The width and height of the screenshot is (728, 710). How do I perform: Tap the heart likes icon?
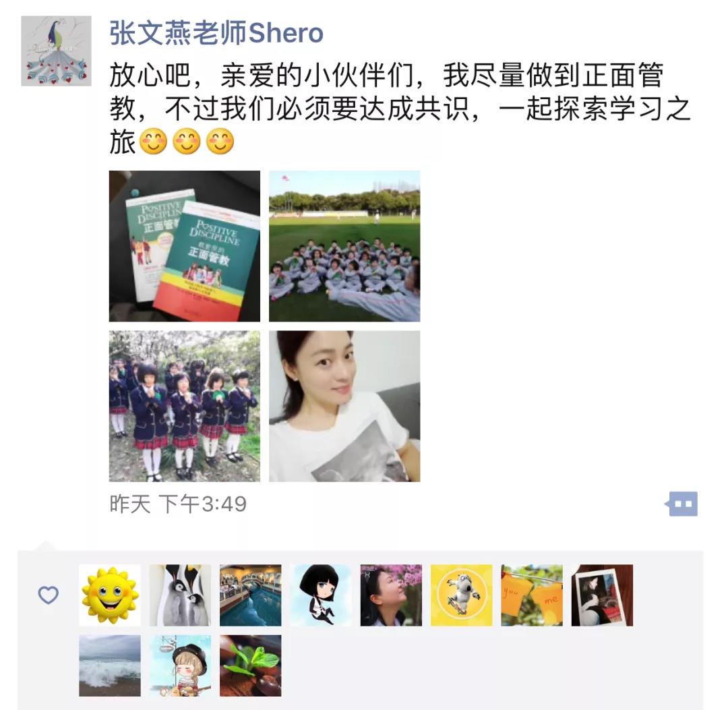click(x=49, y=595)
